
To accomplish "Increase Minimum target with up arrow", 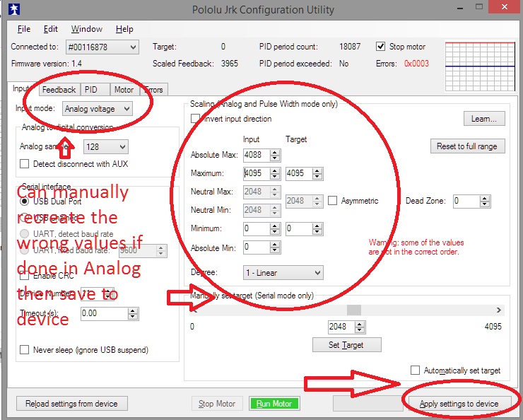I will click(x=317, y=226).
